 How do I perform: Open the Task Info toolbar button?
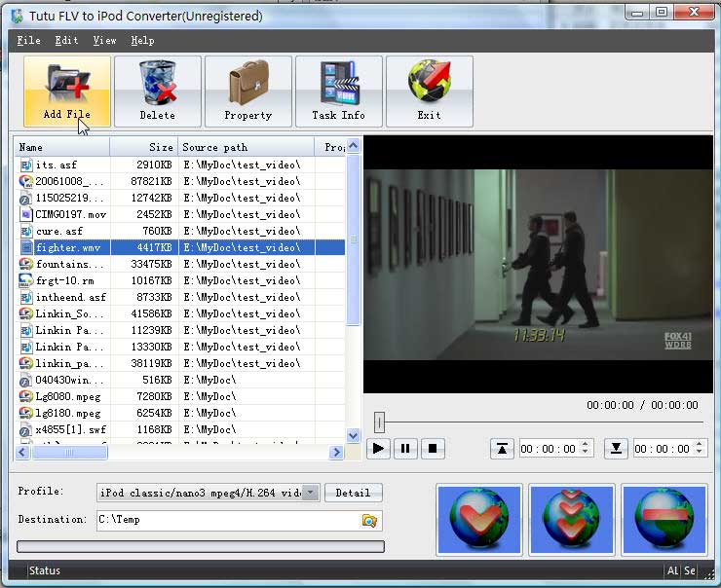point(339,91)
